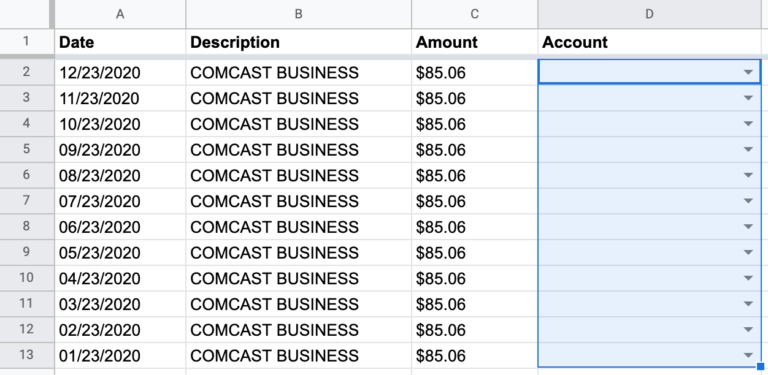This screenshot has width=768, height=375.
Task: Select the 03/23/2020 date cell
Action: [x=120, y=304]
